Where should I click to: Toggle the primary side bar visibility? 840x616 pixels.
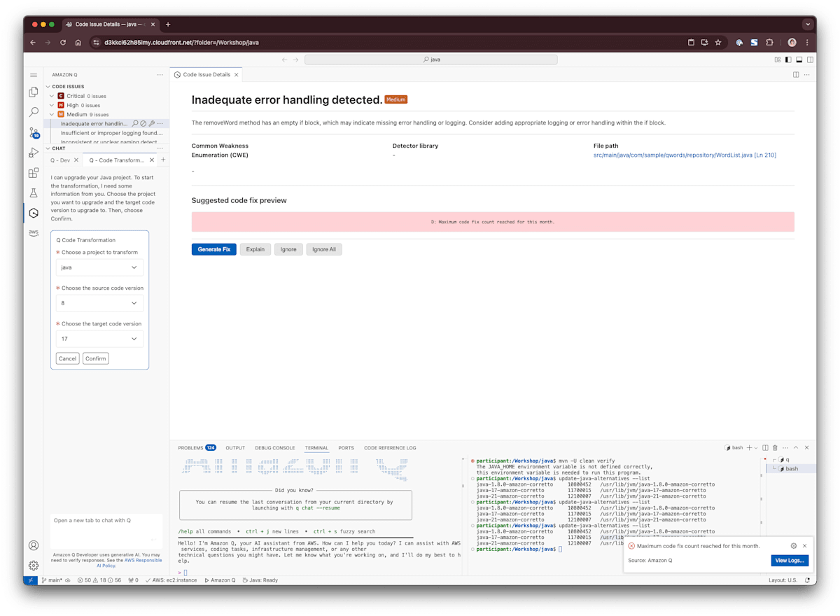(x=788, y=60)
